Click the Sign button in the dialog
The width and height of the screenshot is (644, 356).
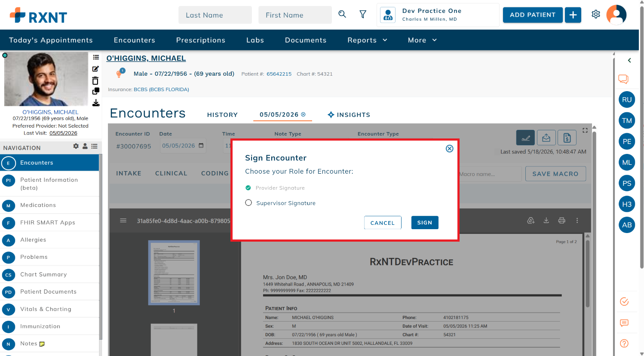(425, 222)
